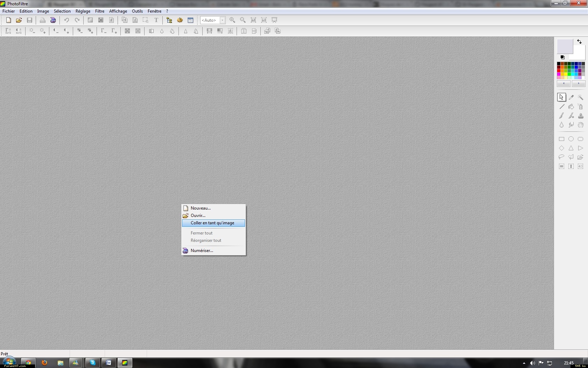The width and height of the screenshot is (588, 368).
Task: Reset to default black and white colors
Action: tap(562, 57)
